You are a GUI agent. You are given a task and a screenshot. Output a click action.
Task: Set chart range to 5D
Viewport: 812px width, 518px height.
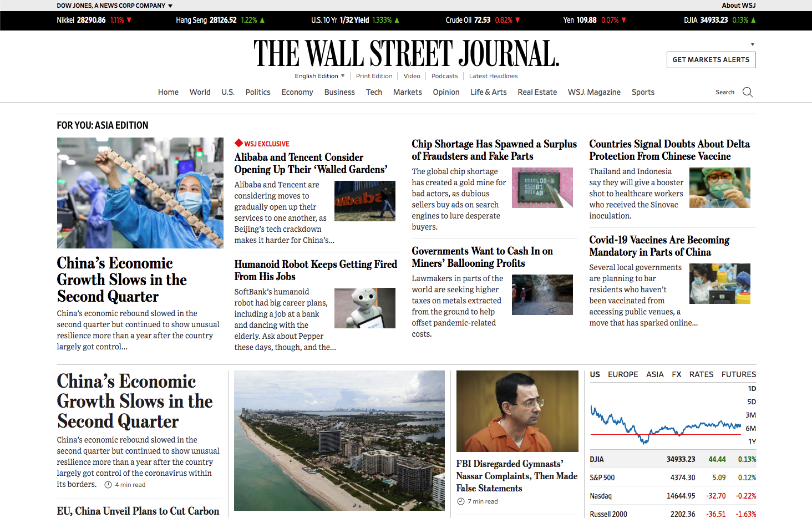(752, 402)
